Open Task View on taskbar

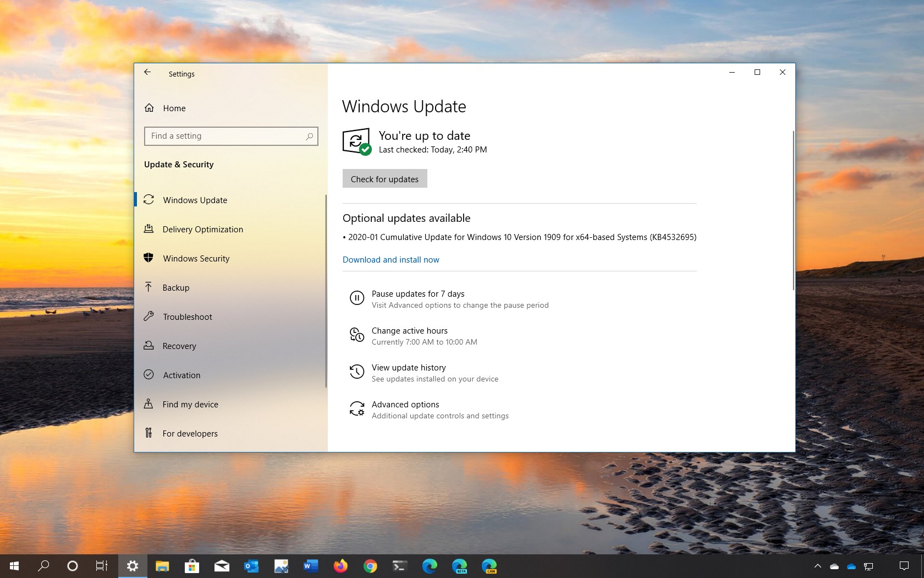[102, 566]
